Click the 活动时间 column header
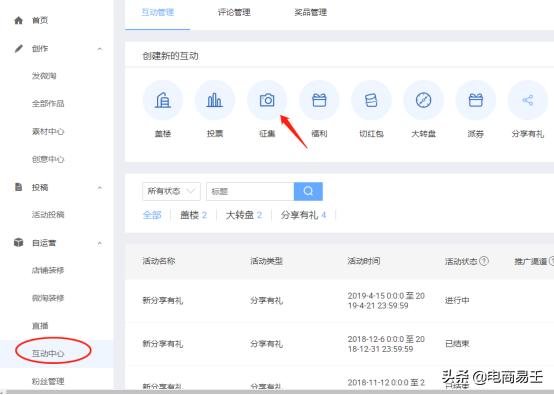 click(364, 261)
